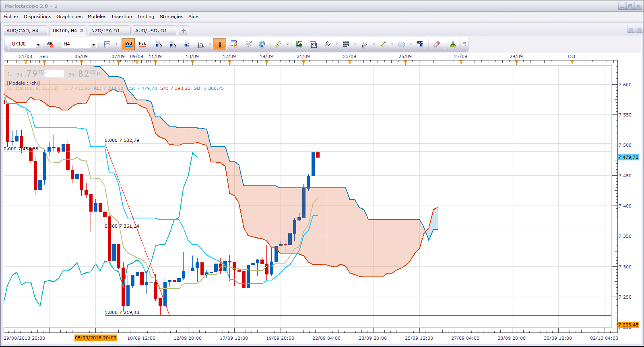Open the chart type icon
Viewport: 644px width, 347px height.
[107, 44]
